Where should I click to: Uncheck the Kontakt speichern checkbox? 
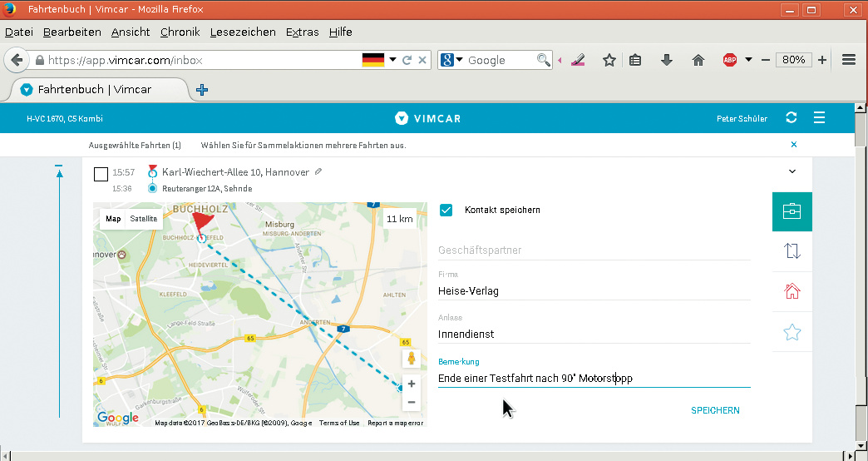446,210
